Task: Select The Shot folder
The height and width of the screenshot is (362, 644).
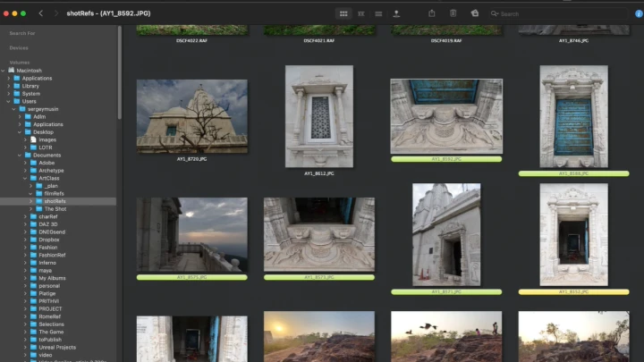Action: pos(55,209)
